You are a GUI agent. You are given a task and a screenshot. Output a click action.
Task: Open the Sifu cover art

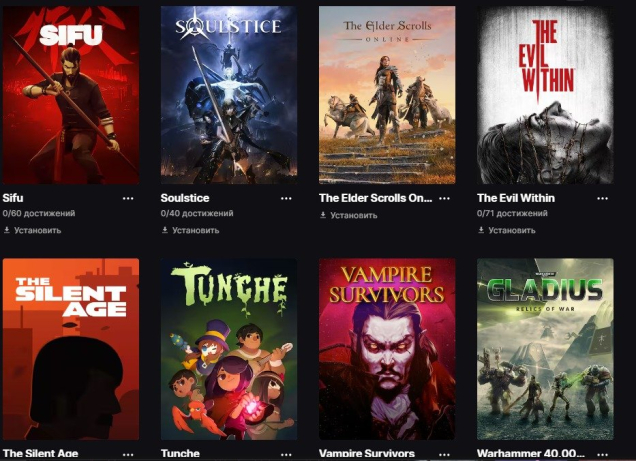pos(71,95)
